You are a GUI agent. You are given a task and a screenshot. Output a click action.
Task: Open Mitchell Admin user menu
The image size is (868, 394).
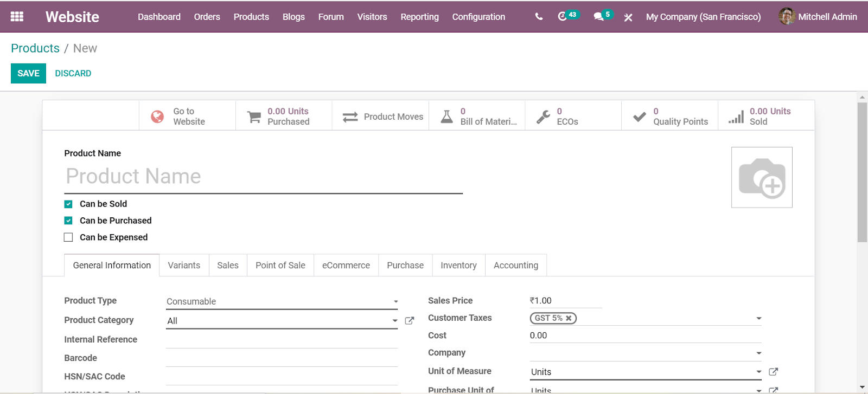pos(818,17)
